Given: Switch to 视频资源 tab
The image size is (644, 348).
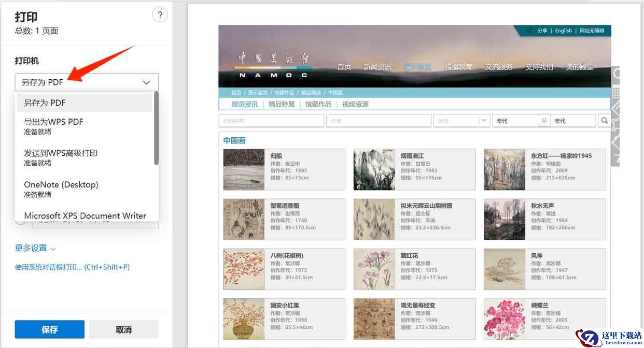Looking at the screenshot, I should tap(355, 104).
